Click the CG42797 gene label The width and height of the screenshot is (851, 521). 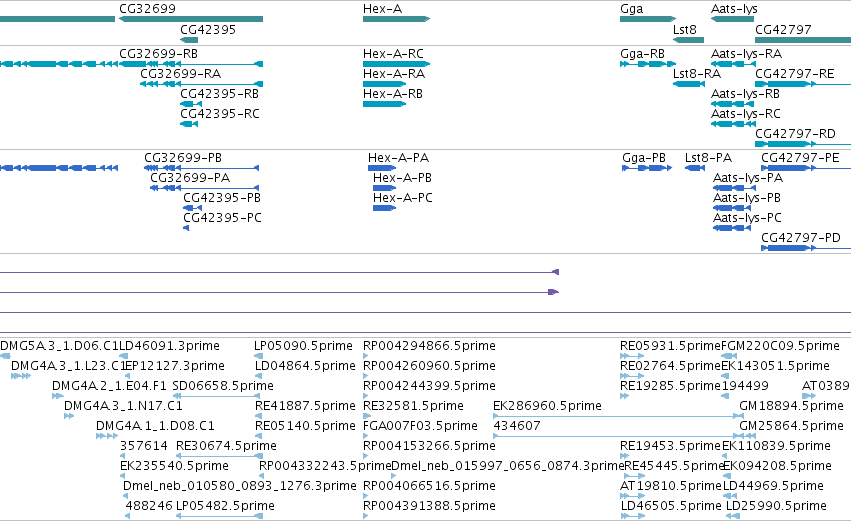click(783, 30)
